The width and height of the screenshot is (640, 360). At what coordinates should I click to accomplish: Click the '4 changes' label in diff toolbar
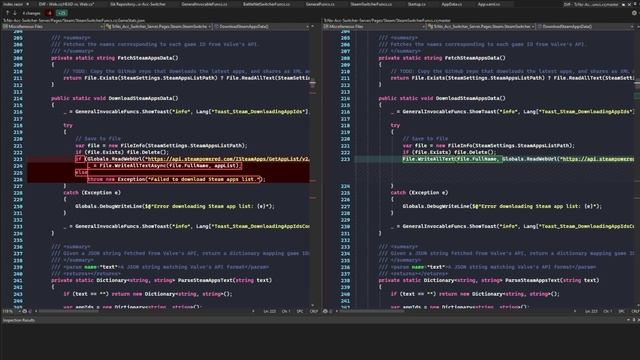[x=31, y=13]
